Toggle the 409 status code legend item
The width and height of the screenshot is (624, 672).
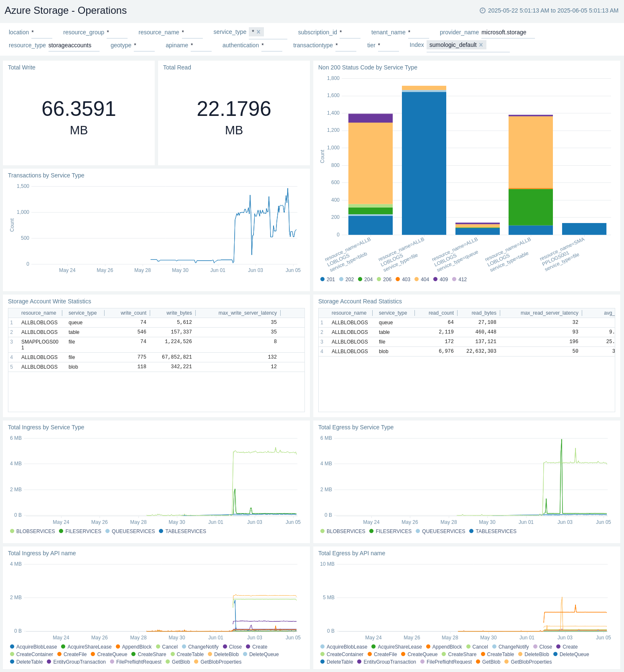tap(441, 280)
